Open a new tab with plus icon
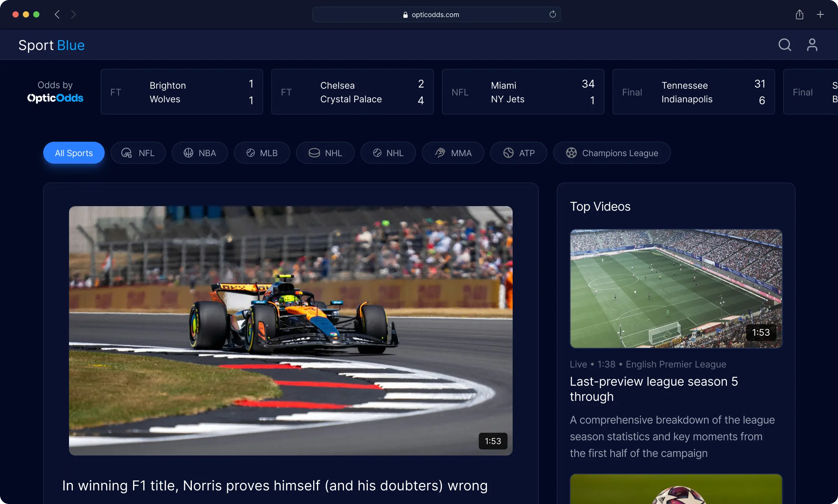838x504 pixels. (x=820, y=14)
